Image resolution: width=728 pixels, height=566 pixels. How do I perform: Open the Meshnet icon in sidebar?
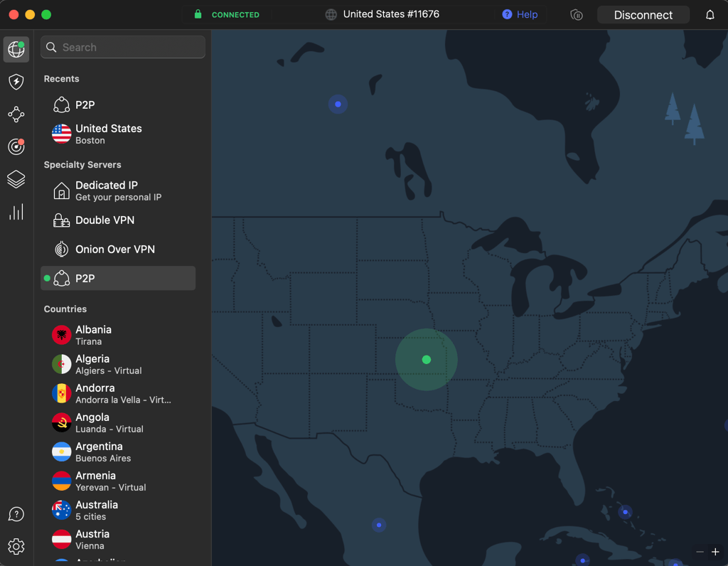click(16, 114)
